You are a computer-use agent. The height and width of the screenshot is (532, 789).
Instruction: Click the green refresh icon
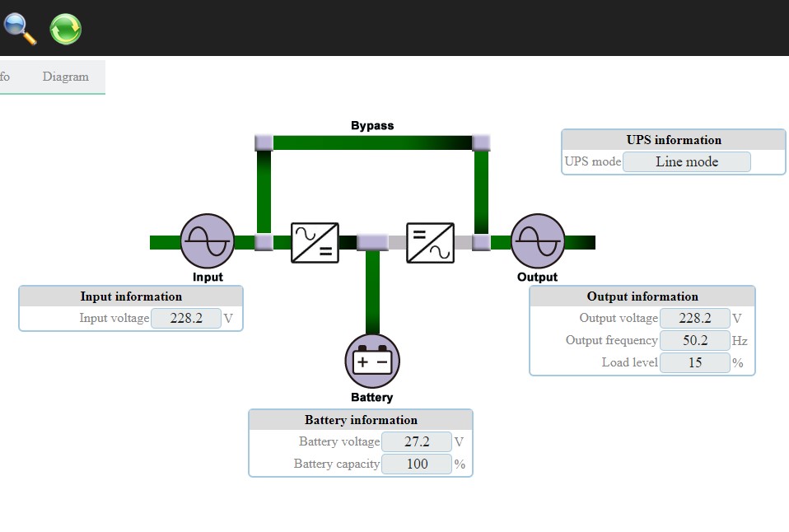pyautogui.click(x=65, y=29)
